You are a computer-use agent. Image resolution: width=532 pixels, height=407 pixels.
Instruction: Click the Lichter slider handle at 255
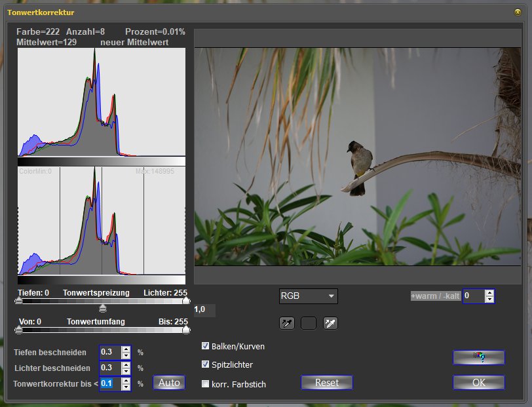pos(186,301)
